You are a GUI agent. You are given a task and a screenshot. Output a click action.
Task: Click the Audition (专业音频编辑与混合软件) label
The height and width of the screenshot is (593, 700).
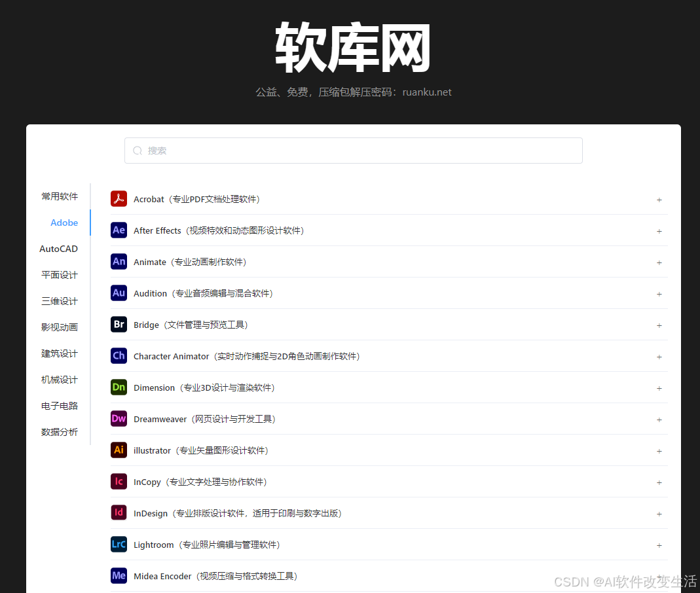pyautogui.click(x=203, y=294)
